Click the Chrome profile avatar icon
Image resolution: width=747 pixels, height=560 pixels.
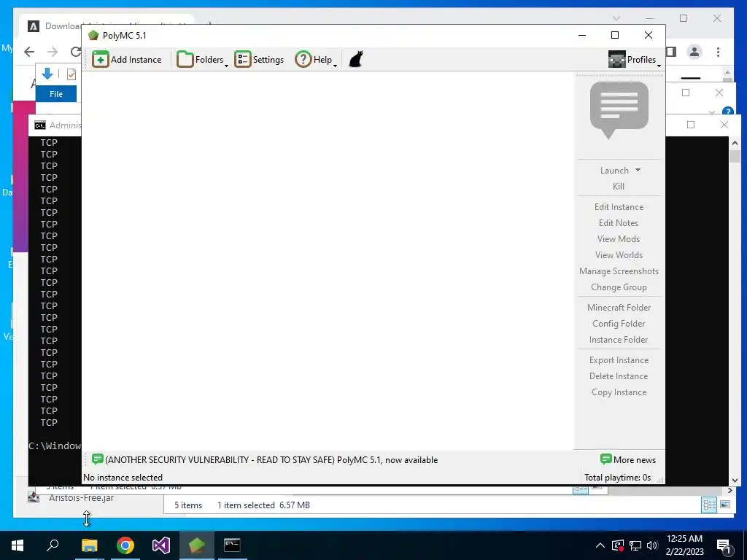coord(694,52)
